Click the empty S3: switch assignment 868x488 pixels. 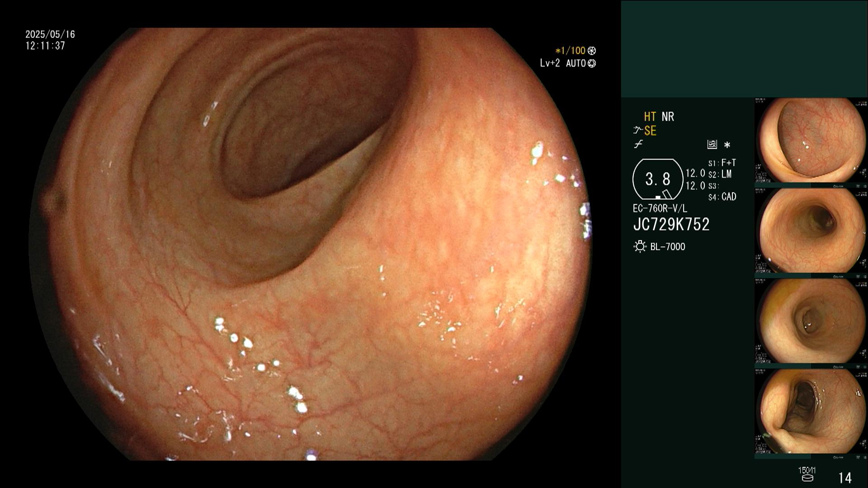(713, 186)
